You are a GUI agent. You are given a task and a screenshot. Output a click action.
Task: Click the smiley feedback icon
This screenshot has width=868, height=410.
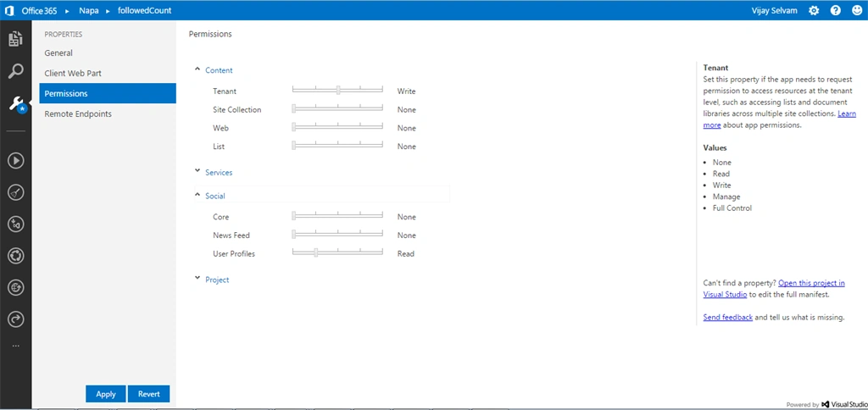point(857,10)
